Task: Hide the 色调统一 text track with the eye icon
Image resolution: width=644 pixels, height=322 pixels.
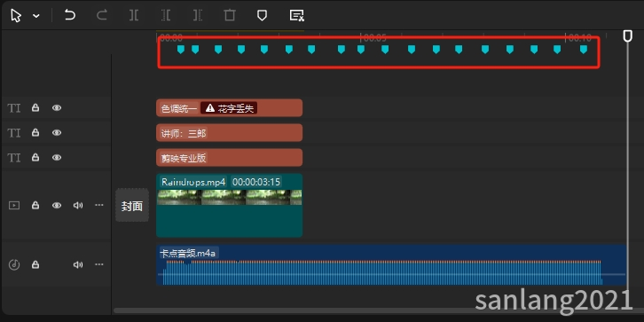Action: tap(57, 108)
